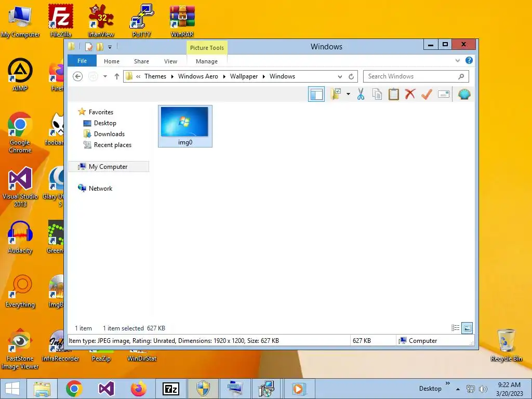Open the recent locations dropdown arrow

(x=105, y=76)
